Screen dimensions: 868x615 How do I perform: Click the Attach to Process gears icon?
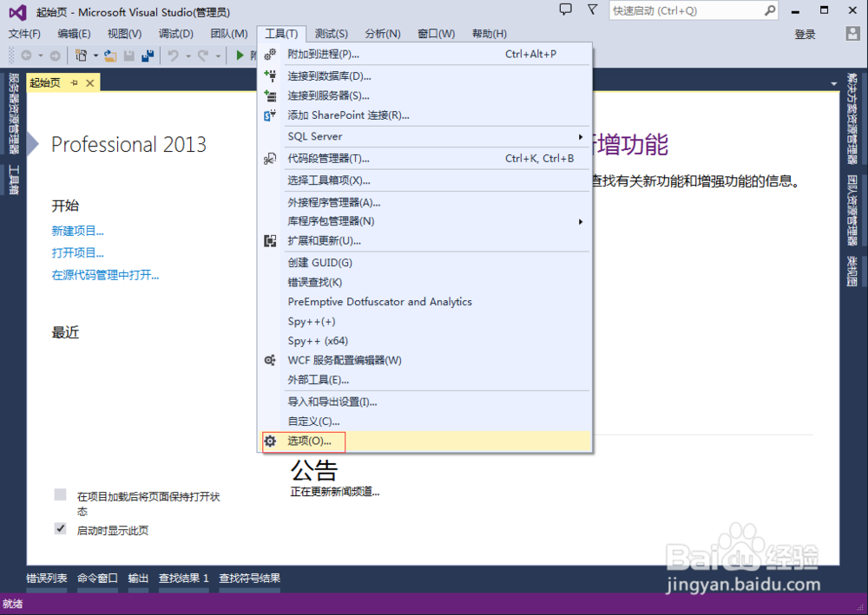pos(270,54)
